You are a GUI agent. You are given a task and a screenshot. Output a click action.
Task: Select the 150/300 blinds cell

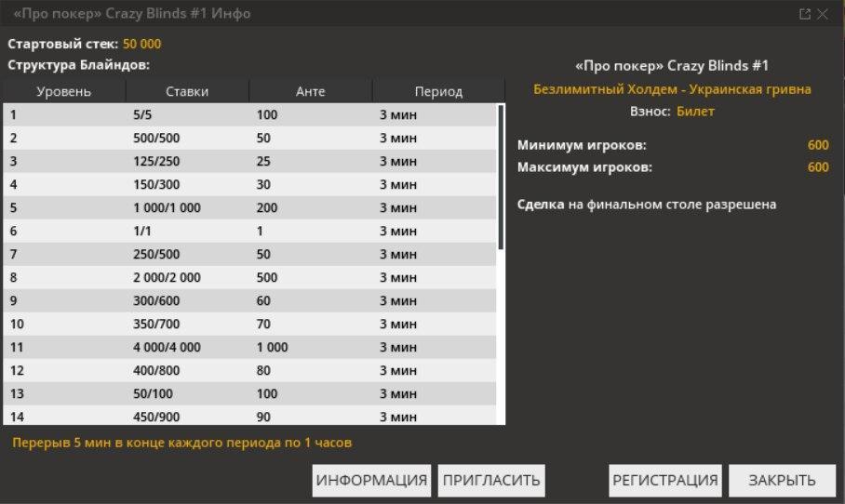[x=156, y=185]
